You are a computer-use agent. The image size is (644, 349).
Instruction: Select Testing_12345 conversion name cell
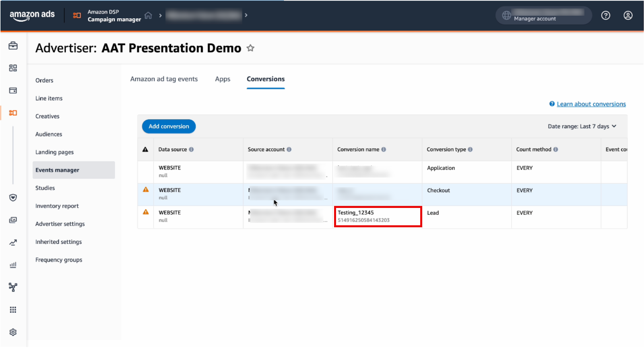[x=377, y=216]
